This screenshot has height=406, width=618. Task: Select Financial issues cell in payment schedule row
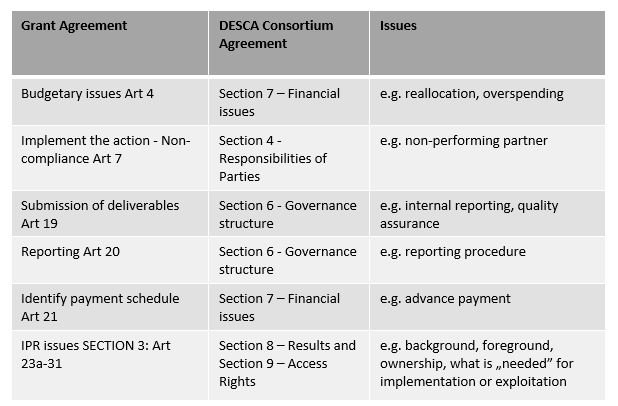click(x=279, y=307)
